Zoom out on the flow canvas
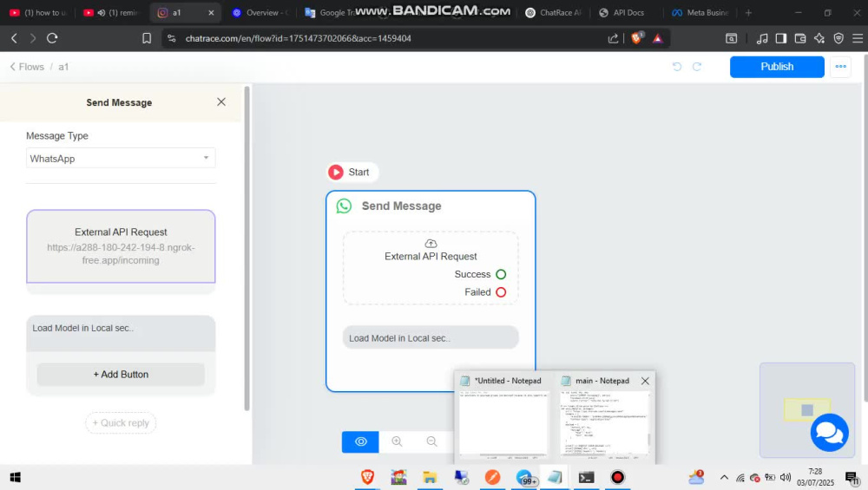Viewport: 868px width, 490px height. pyautogui.click(x=431, y=441)
